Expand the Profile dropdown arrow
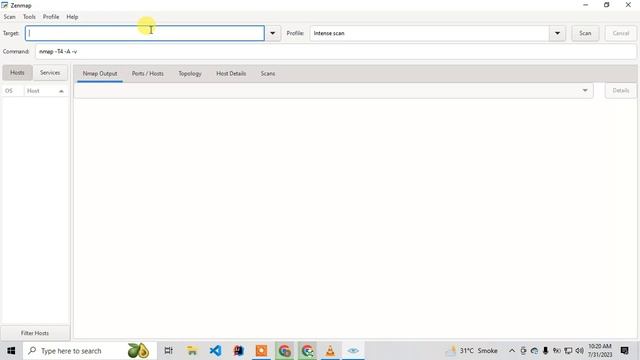Screen dimensions: 640x360 pos(557,33)
